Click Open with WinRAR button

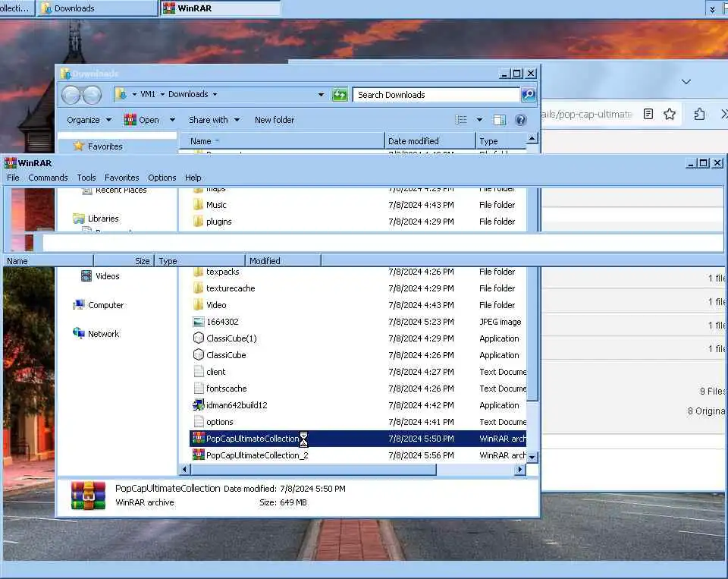coord(142,120)
